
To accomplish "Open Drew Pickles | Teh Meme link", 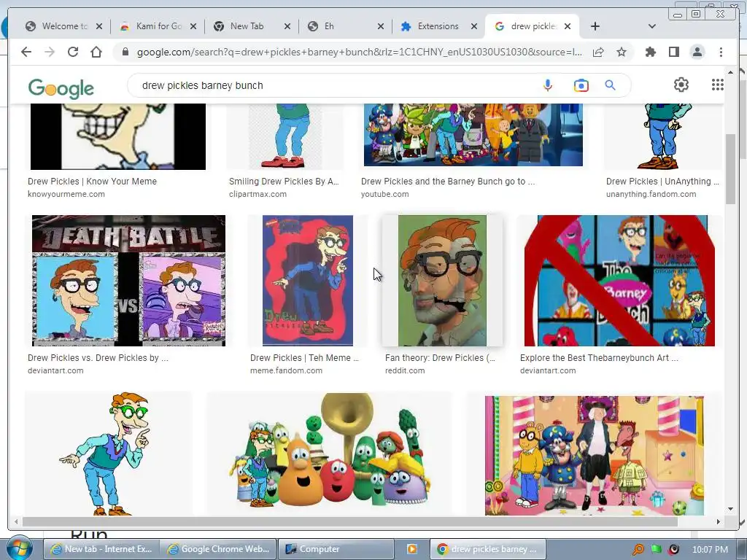I will coord(304,357).
